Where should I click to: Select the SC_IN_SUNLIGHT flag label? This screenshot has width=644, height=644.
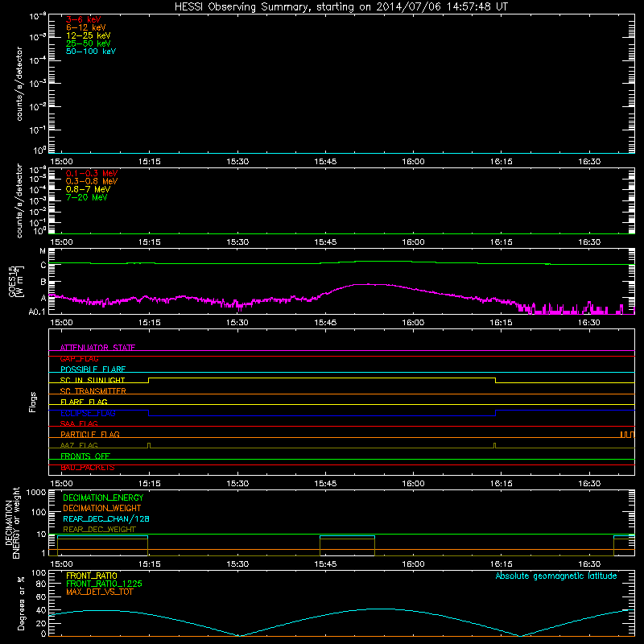[93, 380]
